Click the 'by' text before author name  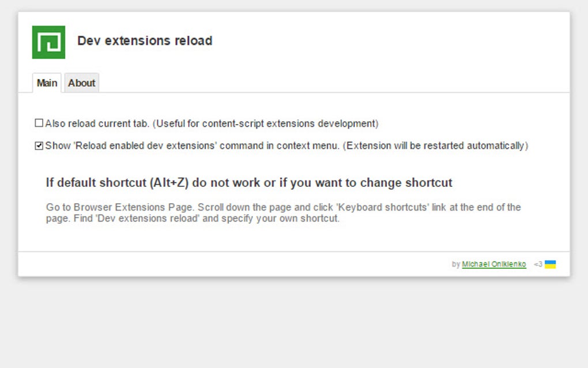(x=455, y=264)
